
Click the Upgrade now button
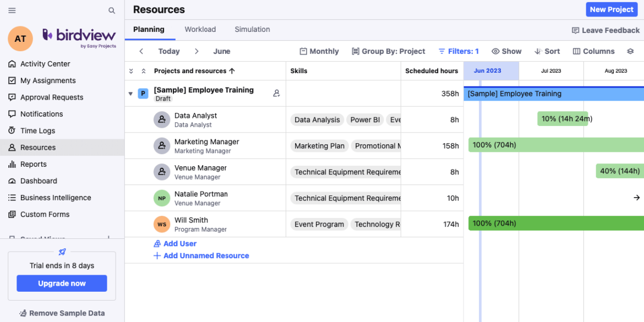[62, 283]
